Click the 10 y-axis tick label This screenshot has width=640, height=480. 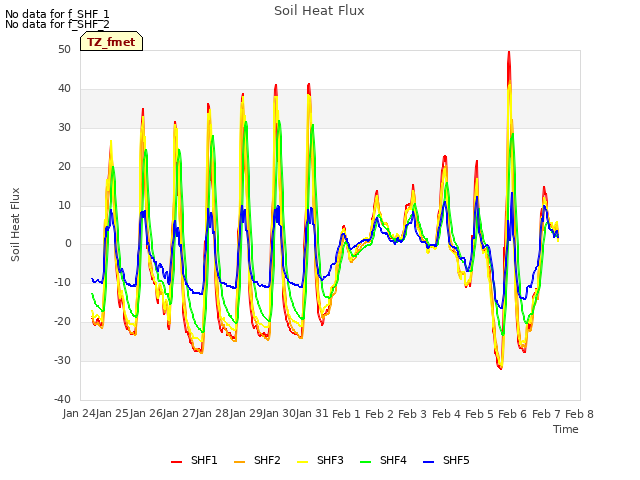64,205
